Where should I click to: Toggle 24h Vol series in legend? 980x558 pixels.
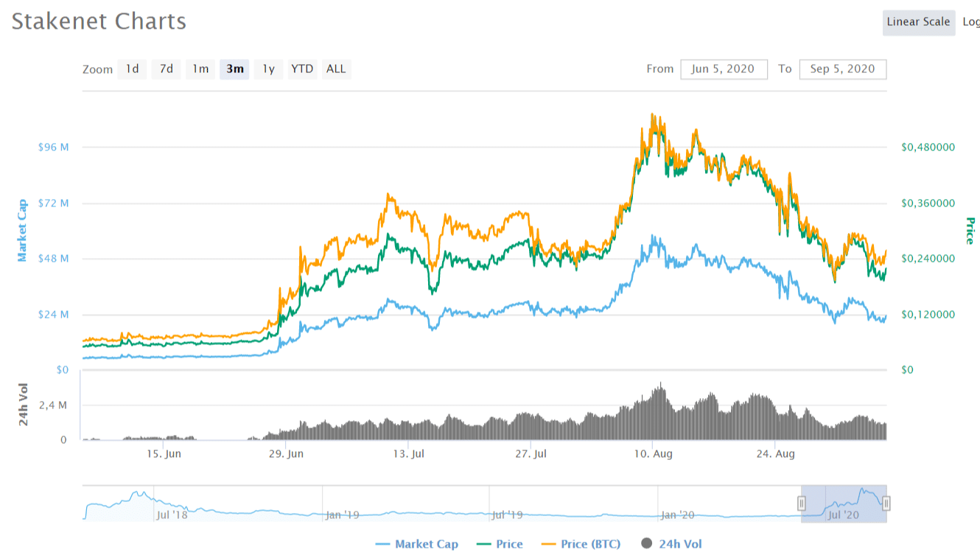[x=671, y=544]
